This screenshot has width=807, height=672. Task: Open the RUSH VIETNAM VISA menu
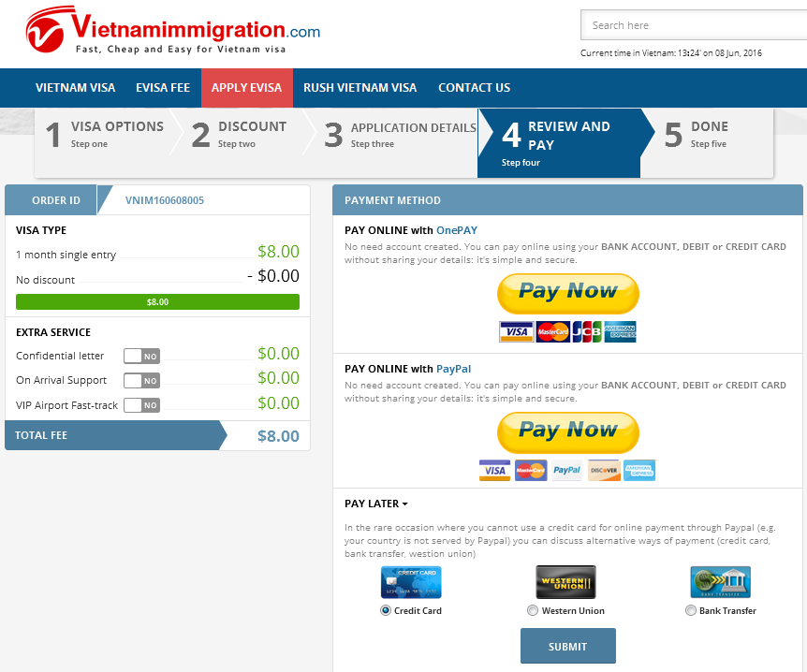(x=359, y=88)
